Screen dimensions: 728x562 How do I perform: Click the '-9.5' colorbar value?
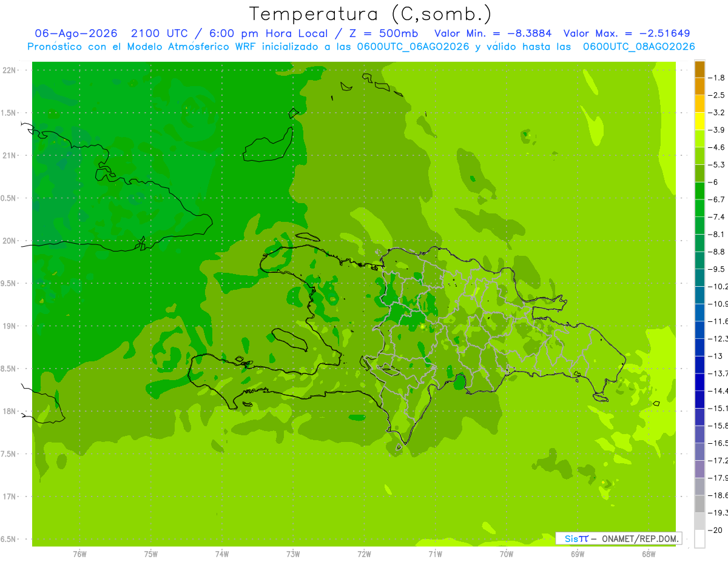click(718, 269)
